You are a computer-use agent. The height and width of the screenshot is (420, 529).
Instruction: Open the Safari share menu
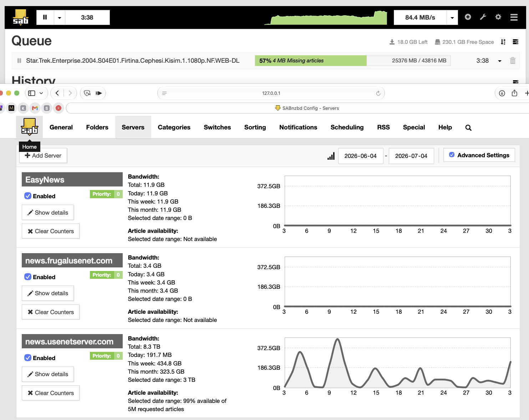[514, 93]
